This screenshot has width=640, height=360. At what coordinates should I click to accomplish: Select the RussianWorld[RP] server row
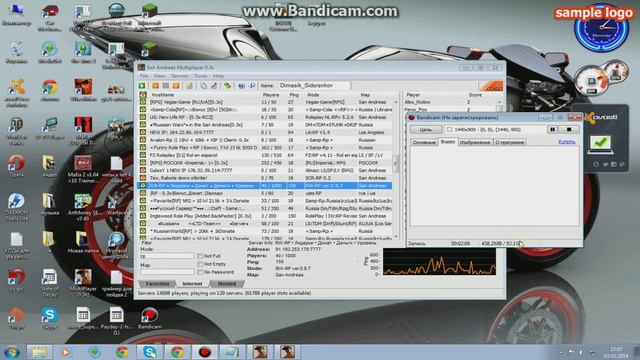click(x=265, y=231)
